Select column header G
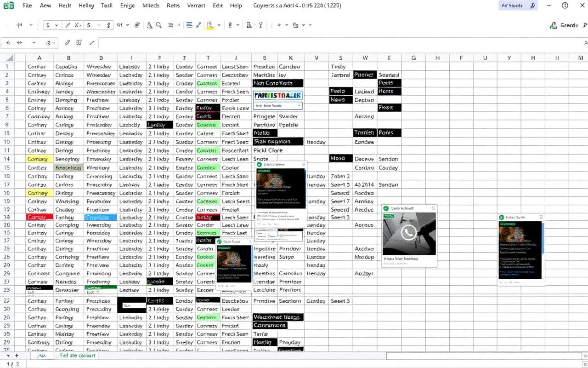The image size is (588, 368). [413, 57]
